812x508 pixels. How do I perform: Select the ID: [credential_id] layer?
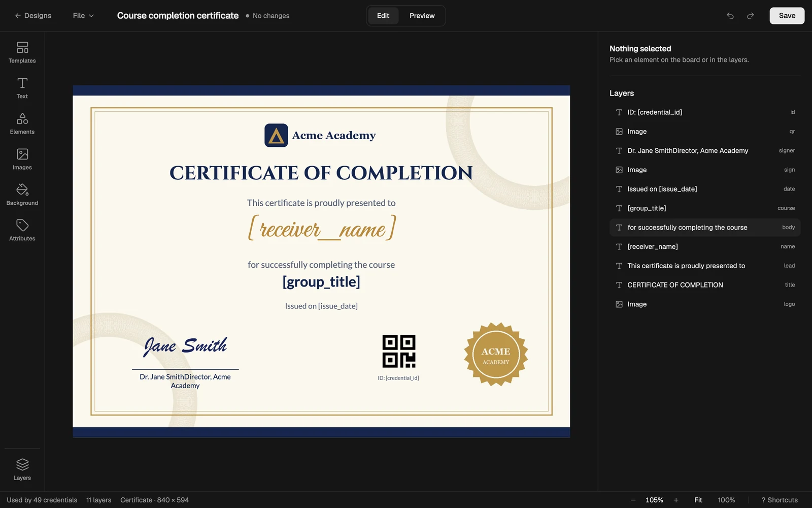tap(705, 112)
